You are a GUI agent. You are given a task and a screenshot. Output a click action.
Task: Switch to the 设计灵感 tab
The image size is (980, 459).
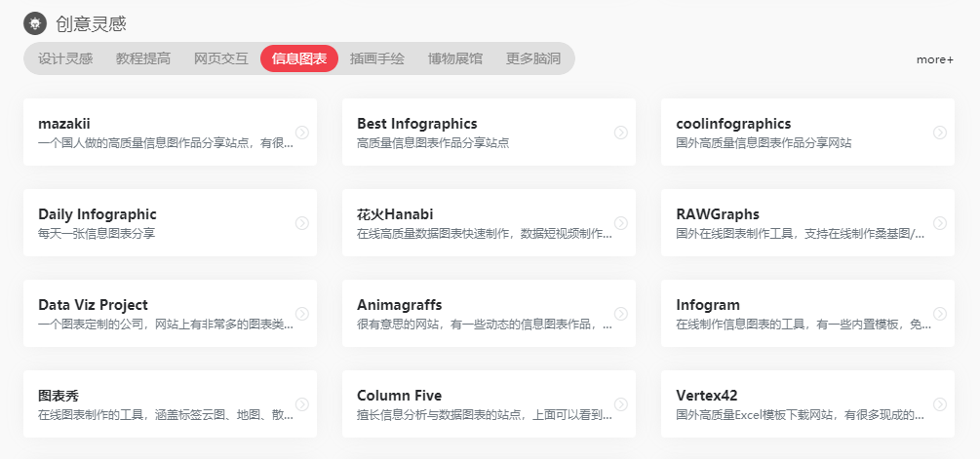65,58
